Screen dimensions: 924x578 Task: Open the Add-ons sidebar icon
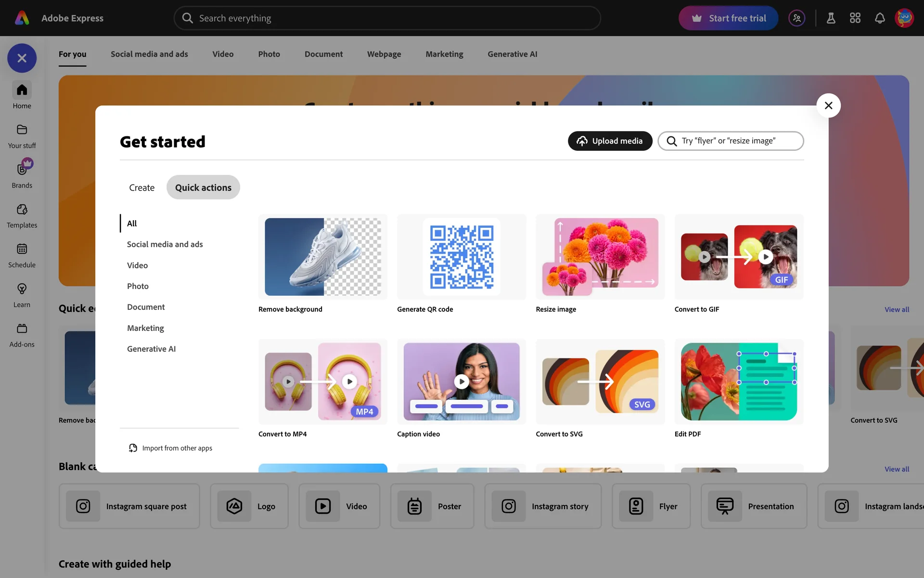pos(22,328)
